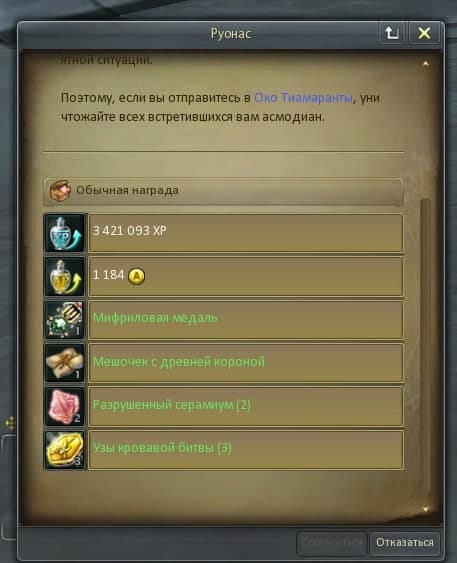Click the gold A coin icon
Image resolution: width=457 pixels, height=563 pixels.
137,276
